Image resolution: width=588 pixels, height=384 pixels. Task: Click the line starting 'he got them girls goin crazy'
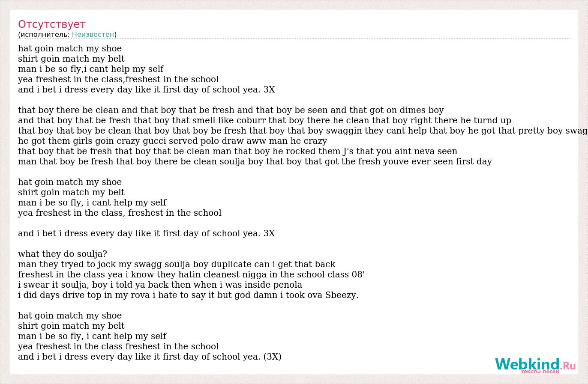coord(172,141)
